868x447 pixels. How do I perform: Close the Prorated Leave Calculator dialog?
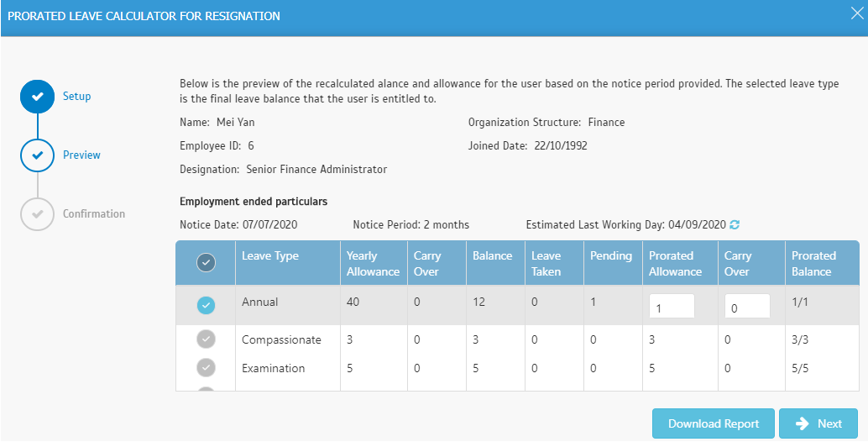[x=856, y=14]
